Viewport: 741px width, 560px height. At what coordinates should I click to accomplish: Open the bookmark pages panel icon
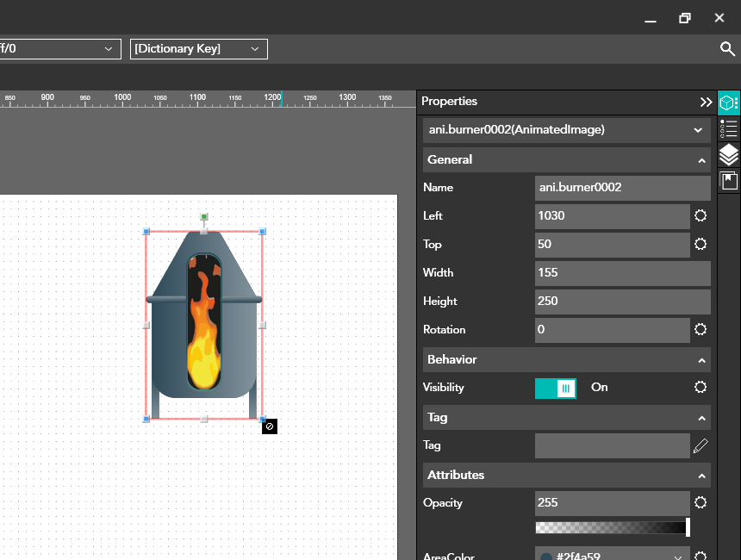(x=729, y=180)
